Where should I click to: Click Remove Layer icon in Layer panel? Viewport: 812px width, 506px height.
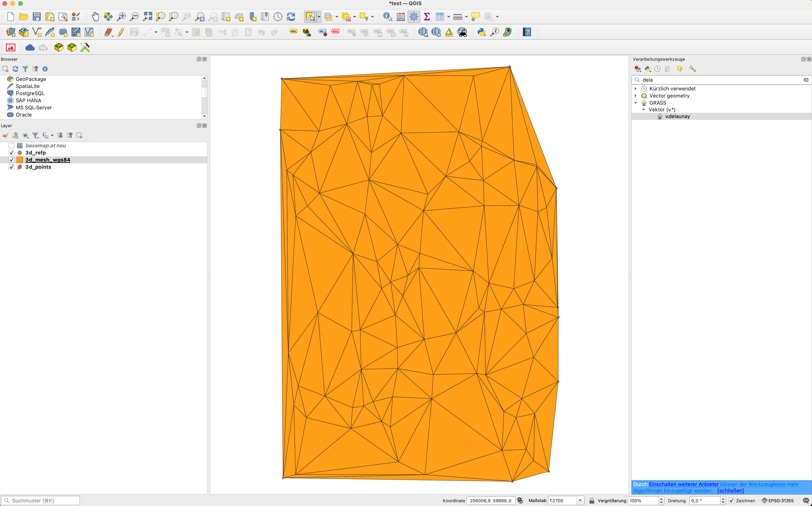pos(80,135)
